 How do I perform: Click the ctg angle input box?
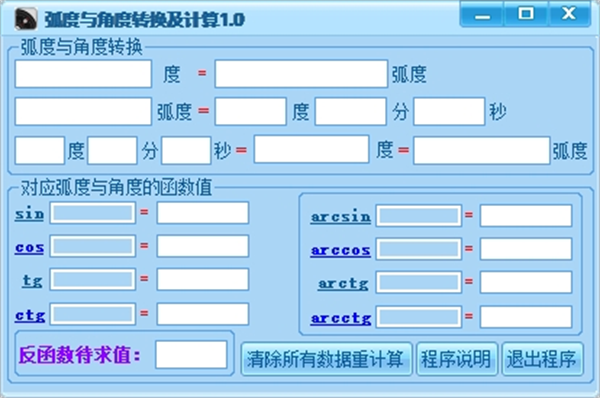click(x=93, y=314)
